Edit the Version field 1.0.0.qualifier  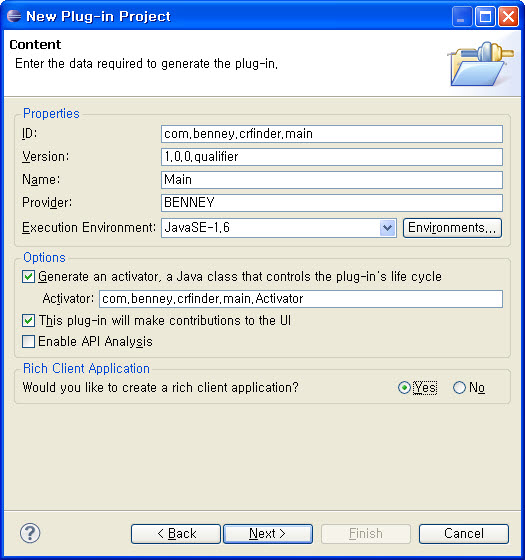pyautogui.click(x=332, y=157)
